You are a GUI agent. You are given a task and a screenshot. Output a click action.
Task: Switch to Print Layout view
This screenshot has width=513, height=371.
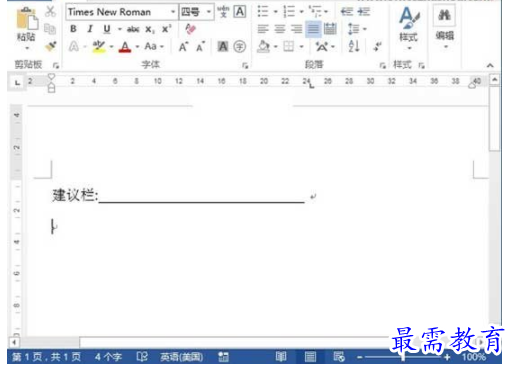310,357
